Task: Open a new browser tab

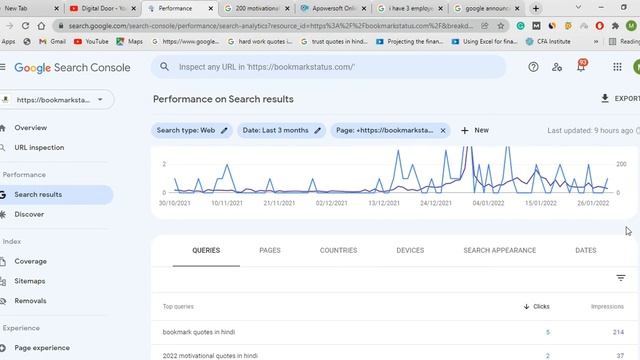Action: [x=536, y=8]
